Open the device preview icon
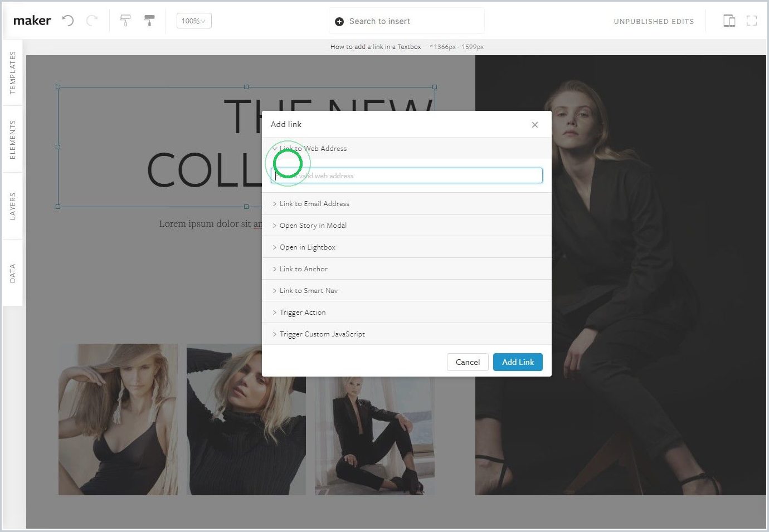Image resolution: width=769 pixels, height=532 pixels. click(x=729, y=21)
